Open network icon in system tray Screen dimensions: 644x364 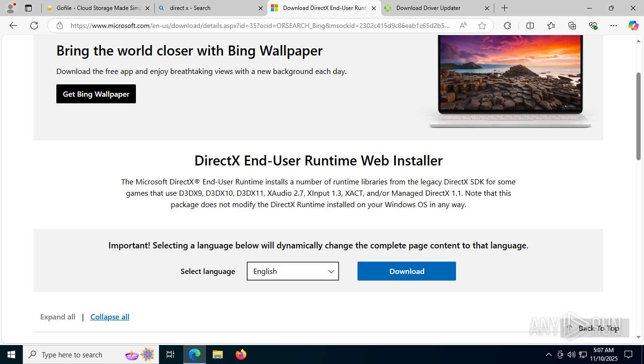583,355
